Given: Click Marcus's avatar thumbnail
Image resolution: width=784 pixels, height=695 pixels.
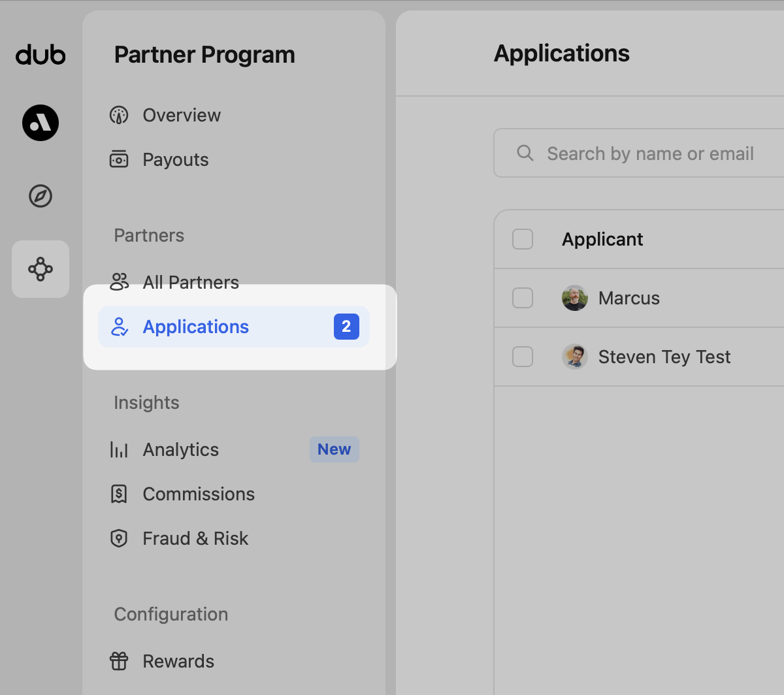Looking at the screenshot, I should click(575, 298).
